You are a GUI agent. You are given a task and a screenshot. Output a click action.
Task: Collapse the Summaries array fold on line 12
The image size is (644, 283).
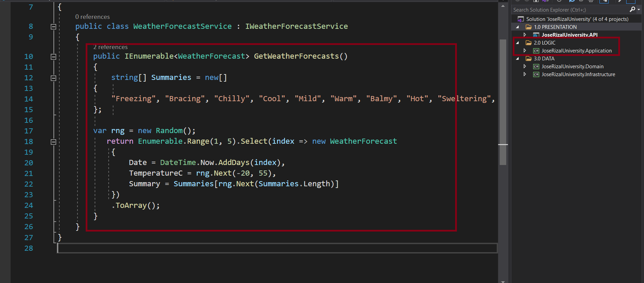[53, 78]
